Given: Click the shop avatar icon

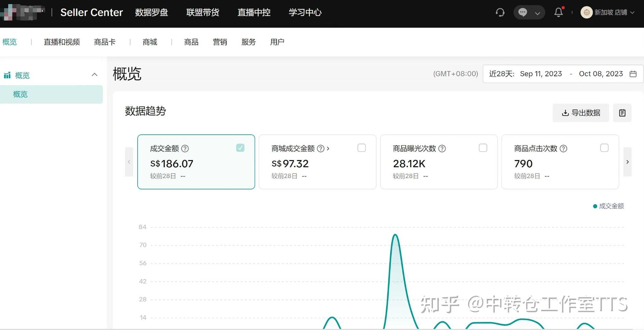Looking at the screenshot, I should [x=586, y=12].
